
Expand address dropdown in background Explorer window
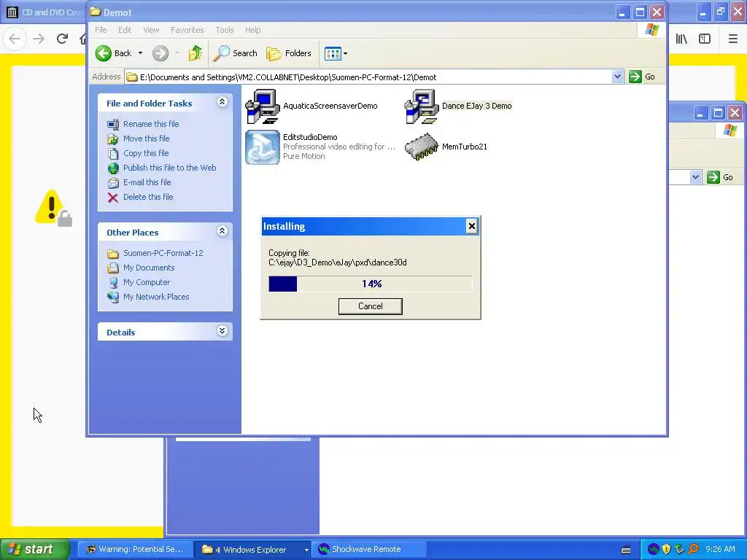(x=695, y=177)
